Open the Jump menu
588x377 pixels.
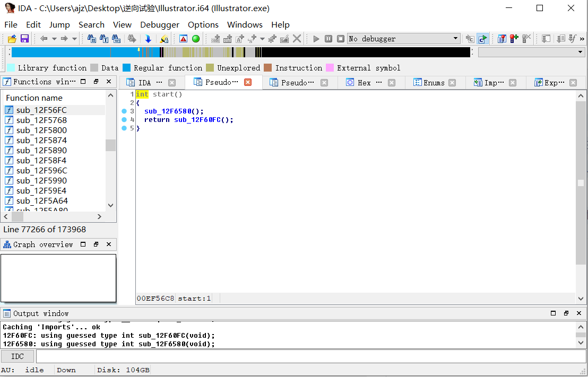(x=59, y=25)
